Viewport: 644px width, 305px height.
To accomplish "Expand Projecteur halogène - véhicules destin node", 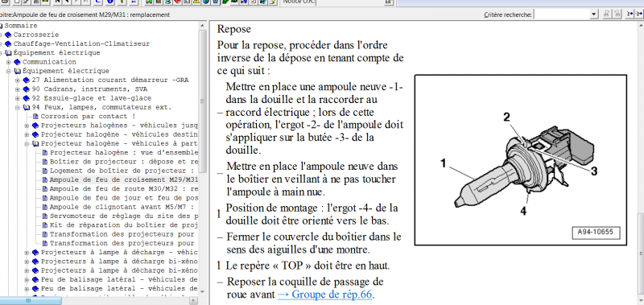I will pos(27,134).
